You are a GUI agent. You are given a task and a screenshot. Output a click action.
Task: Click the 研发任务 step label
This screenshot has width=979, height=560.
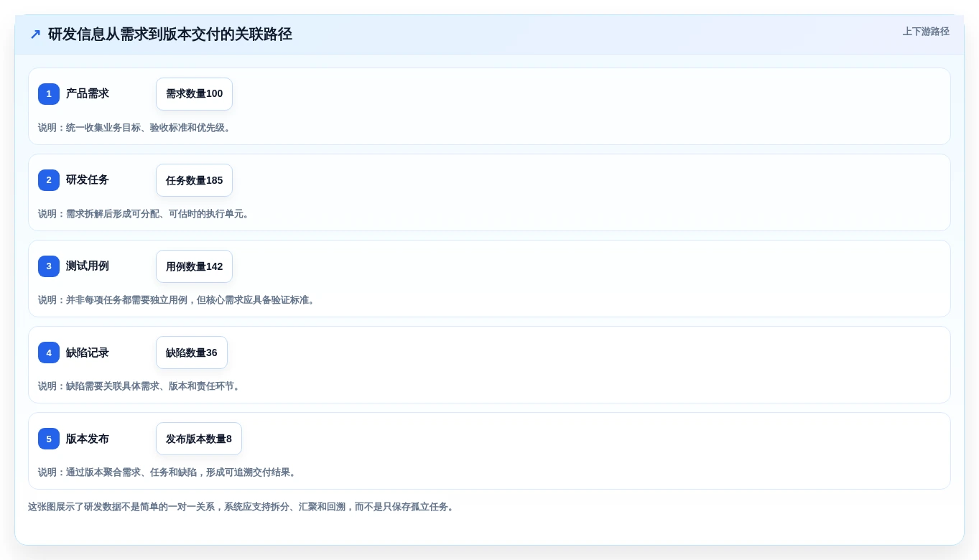[88, 180]
